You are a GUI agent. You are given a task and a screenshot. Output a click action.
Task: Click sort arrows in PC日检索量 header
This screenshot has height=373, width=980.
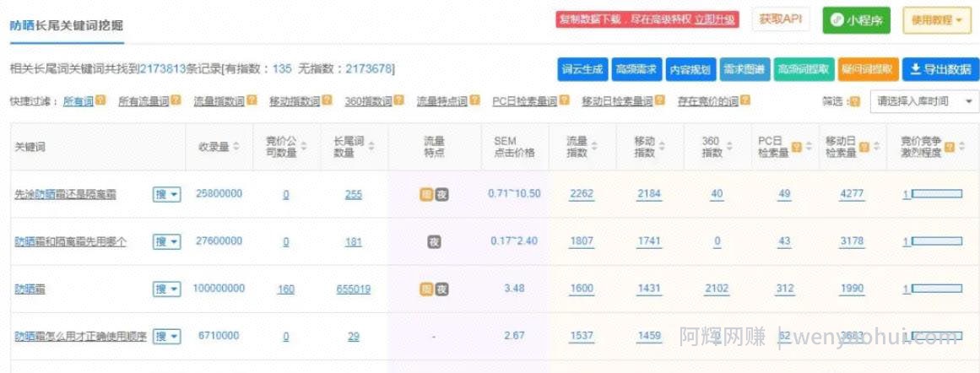tap(809, 147)
